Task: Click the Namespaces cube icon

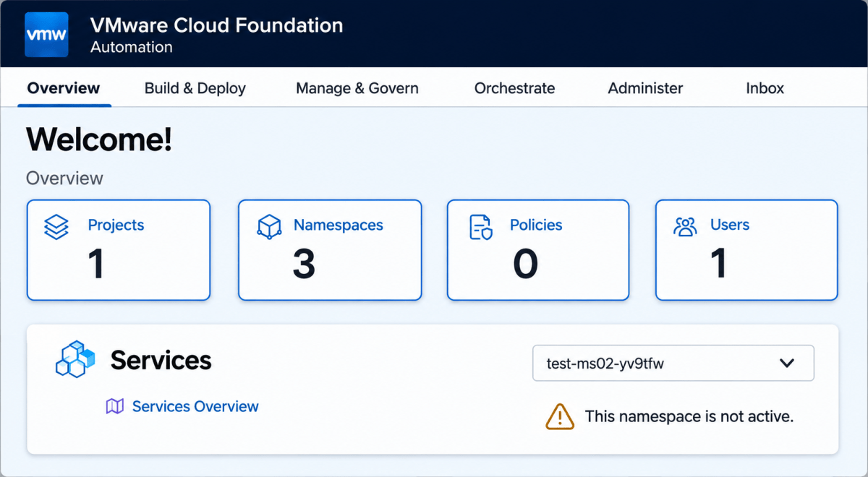Action: [x=269, y=227]
